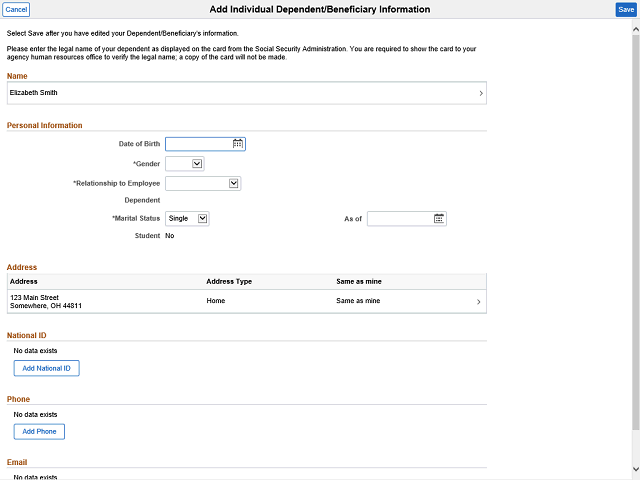Image resolution: width=640 pixels, height=480 pixels.
Task: Click the Same as mine column header
Action: [358, 281]
